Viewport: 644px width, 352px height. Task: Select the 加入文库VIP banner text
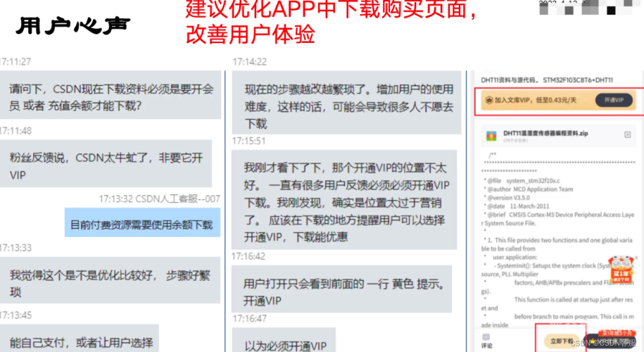pos(536,100)
